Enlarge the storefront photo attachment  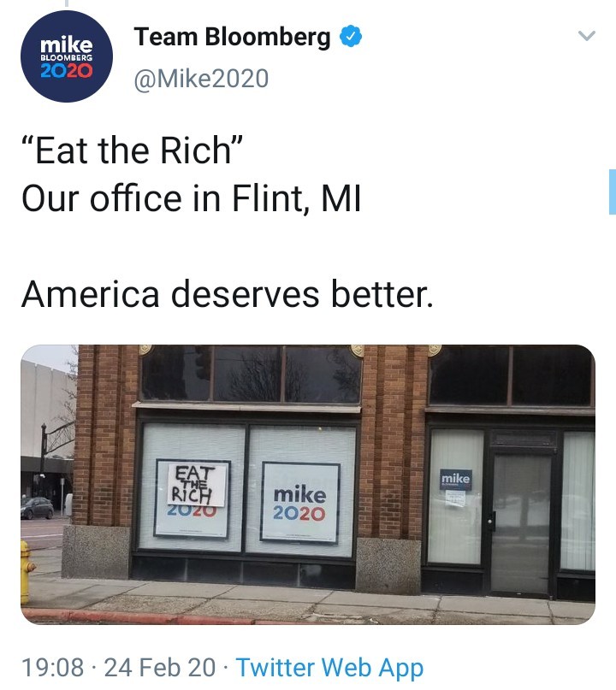(x=308, y=484)
